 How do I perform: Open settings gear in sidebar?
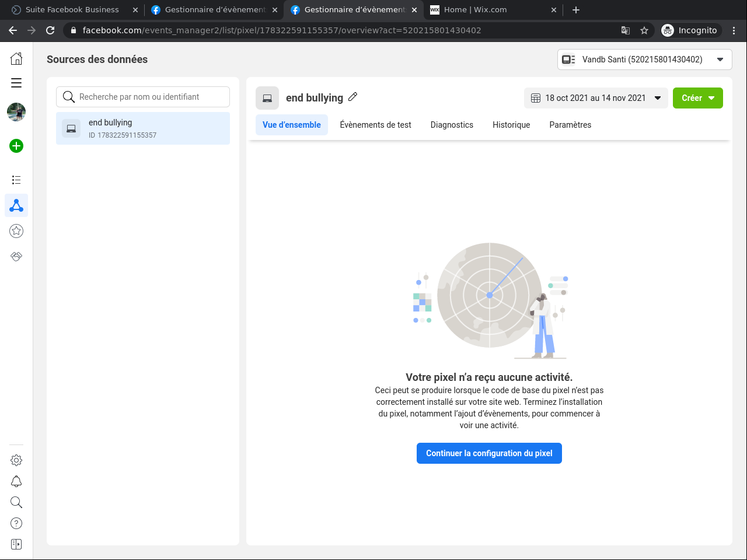point(16,460)
